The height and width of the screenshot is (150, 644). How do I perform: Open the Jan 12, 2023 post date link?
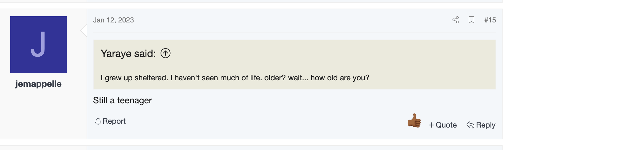click(x=113, y=20)
